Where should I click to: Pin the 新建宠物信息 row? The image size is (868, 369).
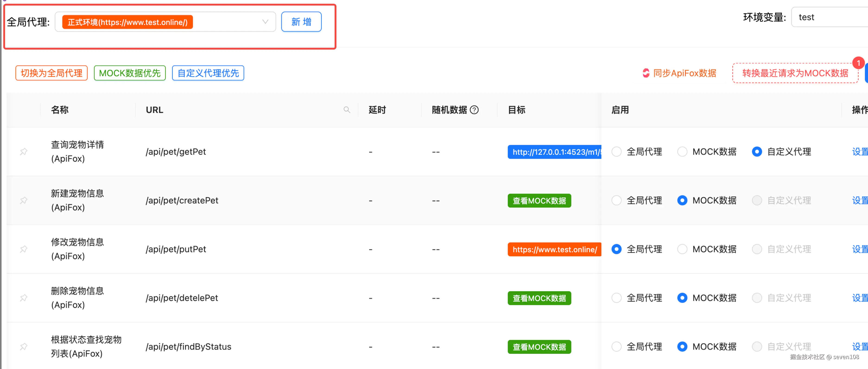(x=24, y=200)
